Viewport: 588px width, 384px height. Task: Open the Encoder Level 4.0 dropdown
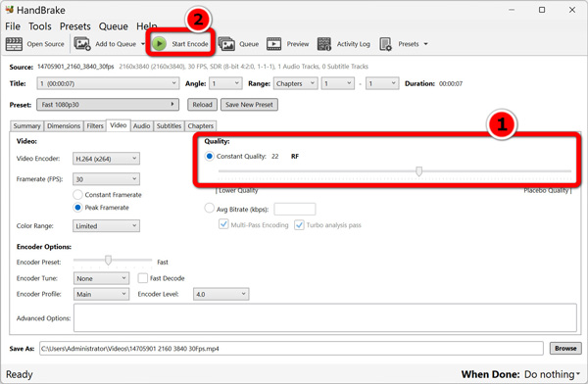[x=220, y=294]
